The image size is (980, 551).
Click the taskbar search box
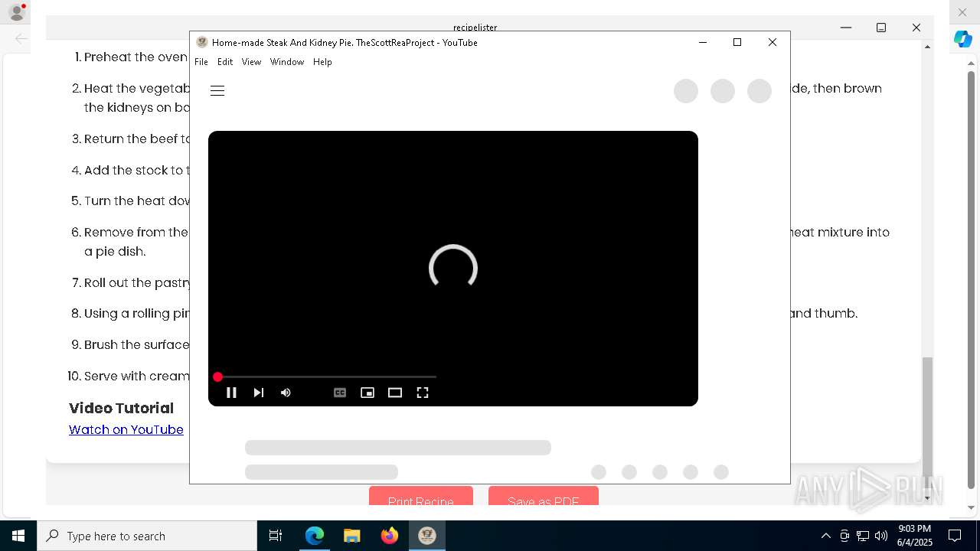[147, 536]
